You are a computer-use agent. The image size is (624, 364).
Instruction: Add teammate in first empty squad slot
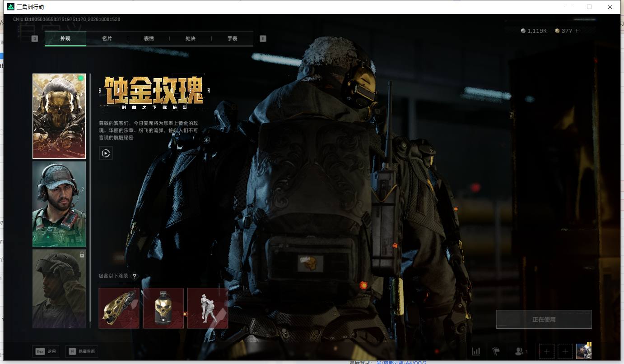pos(546,351)
